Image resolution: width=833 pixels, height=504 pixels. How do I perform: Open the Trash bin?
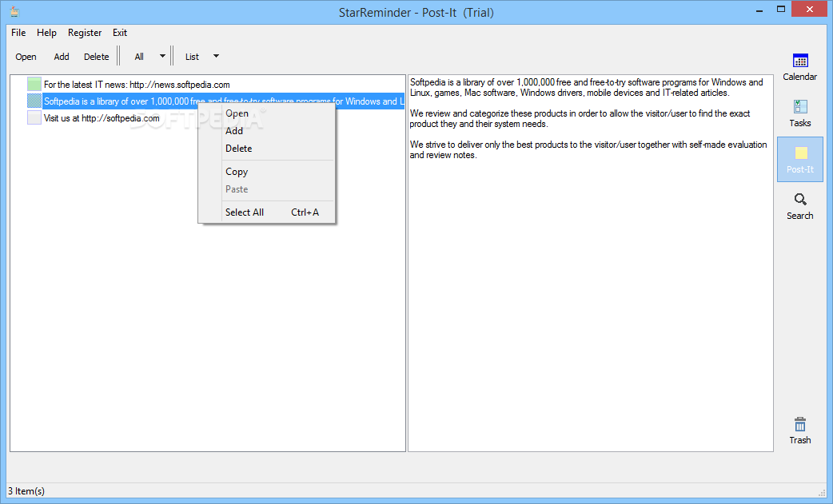click(x=799, y=431)
